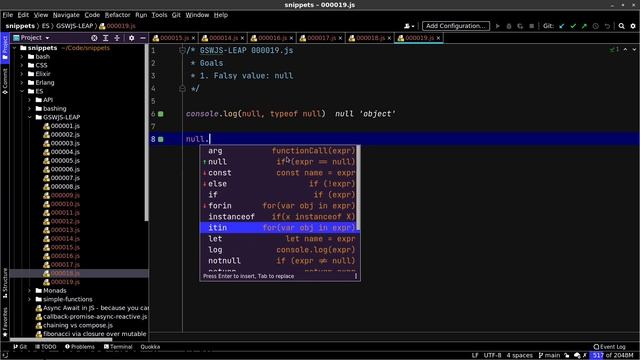Click the fold marker on line 1
The image size is (640, 360).
click(182, 51)
